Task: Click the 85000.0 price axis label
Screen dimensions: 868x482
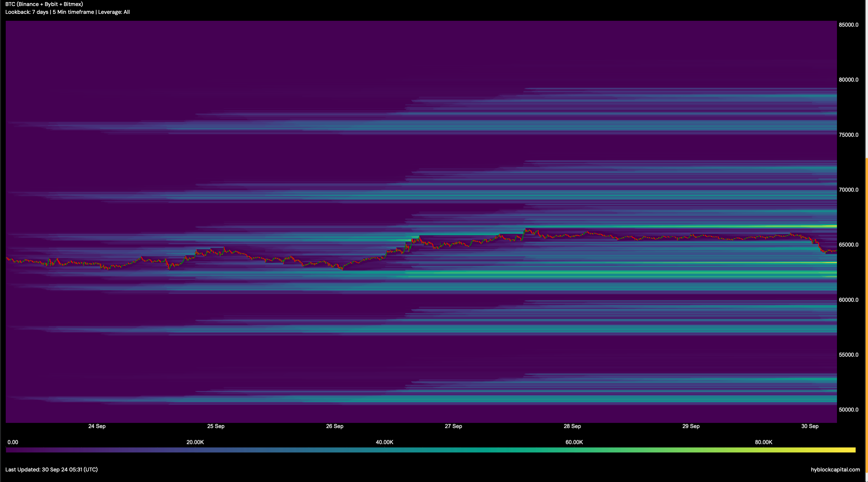Action: tap(848, 25)
